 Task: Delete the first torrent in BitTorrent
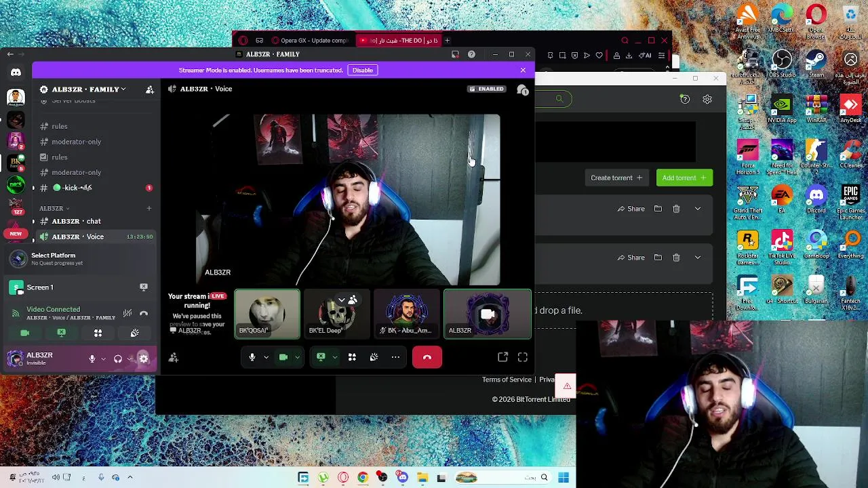(676, 209)
